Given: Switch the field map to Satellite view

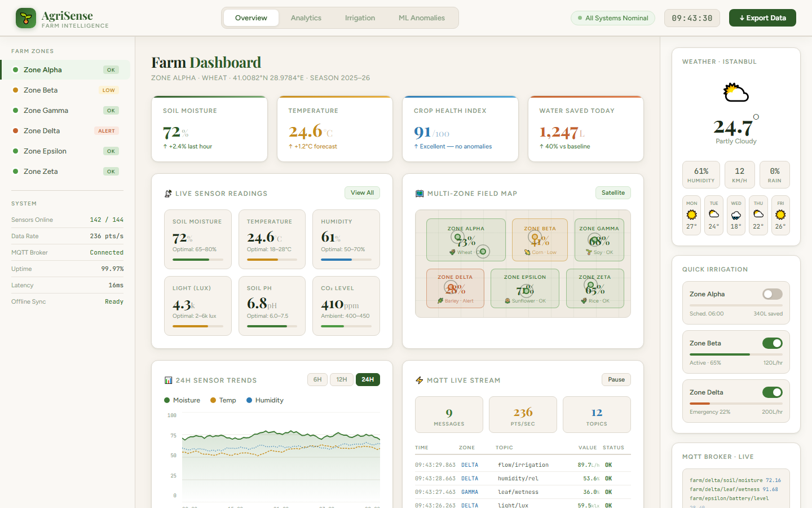Looking at the screenshot, I should tap(613, 193).
